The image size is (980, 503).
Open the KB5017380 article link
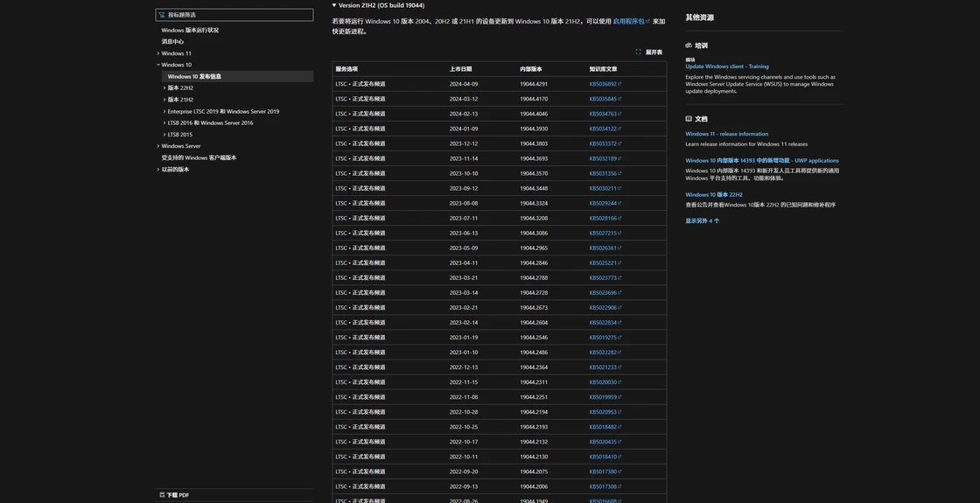click(x=605, y=472)
